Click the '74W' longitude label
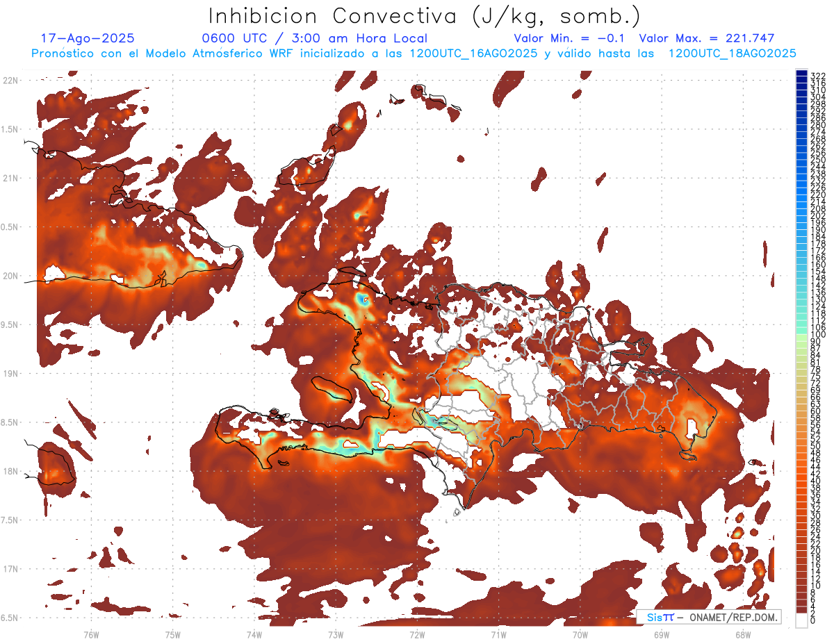Viewport: 834px width, 644px height. pos(254,634)
